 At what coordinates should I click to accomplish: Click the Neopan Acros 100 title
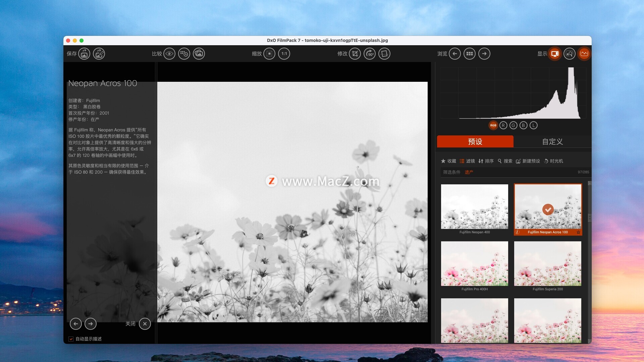[x=103, y=83]
